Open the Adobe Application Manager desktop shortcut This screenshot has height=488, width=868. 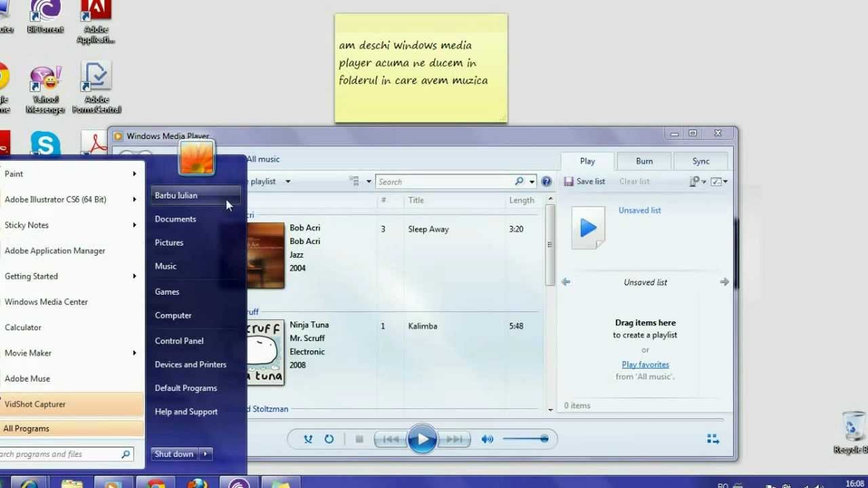(x=96, y=22)
